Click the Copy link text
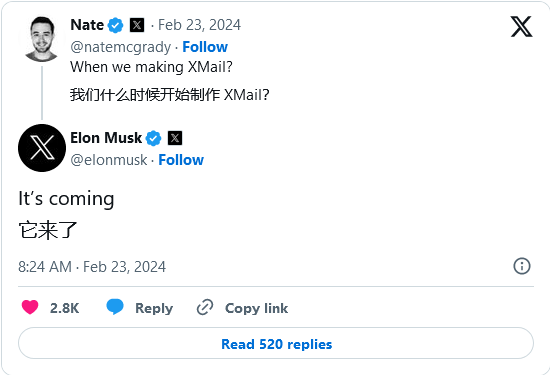550x375 pixels. click(x=256, y=308)
